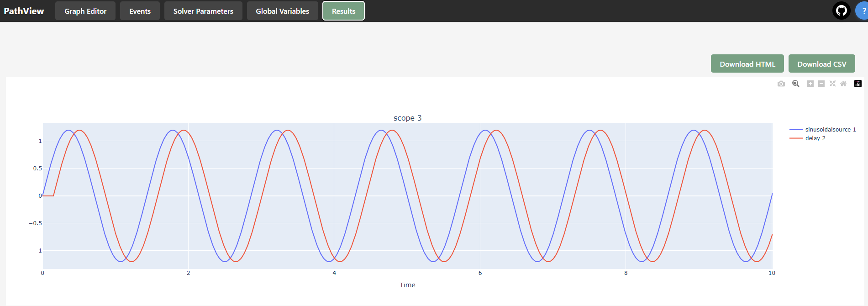
Task: Download plot as PNG camera icon
Action: click(x=781, y=84)
